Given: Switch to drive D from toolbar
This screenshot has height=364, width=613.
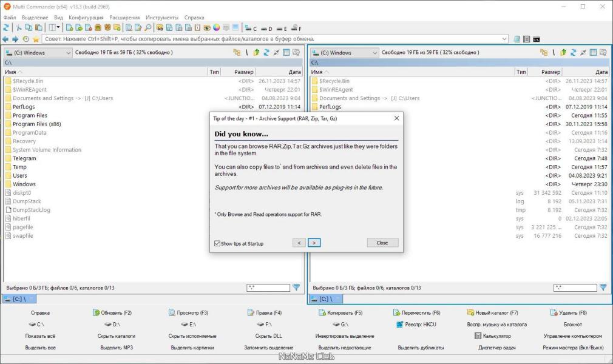Looking at the screenshot, I should tap(266, 29).
